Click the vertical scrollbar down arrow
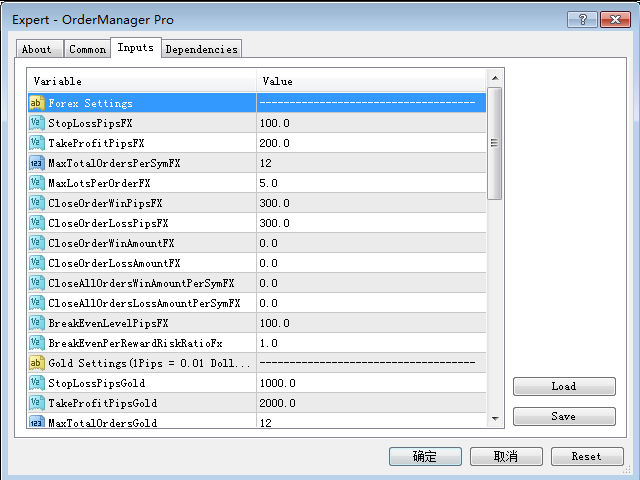Screen dimensions: 640x480 click(494, 418)
